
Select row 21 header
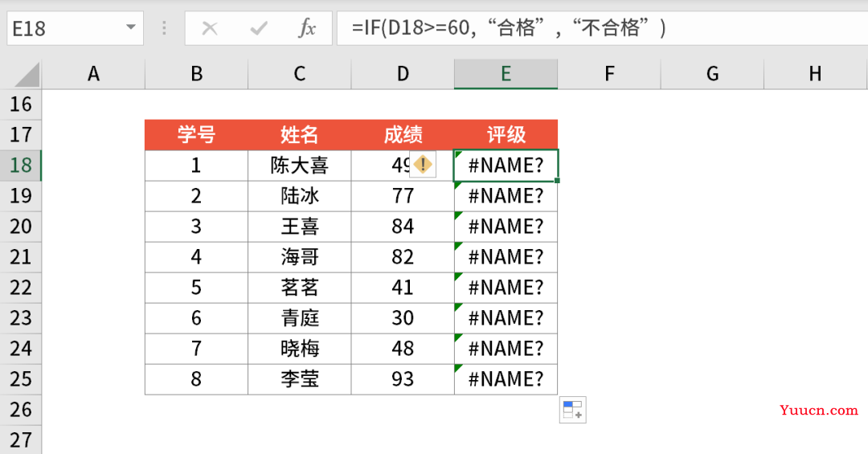tap(20, 257)
